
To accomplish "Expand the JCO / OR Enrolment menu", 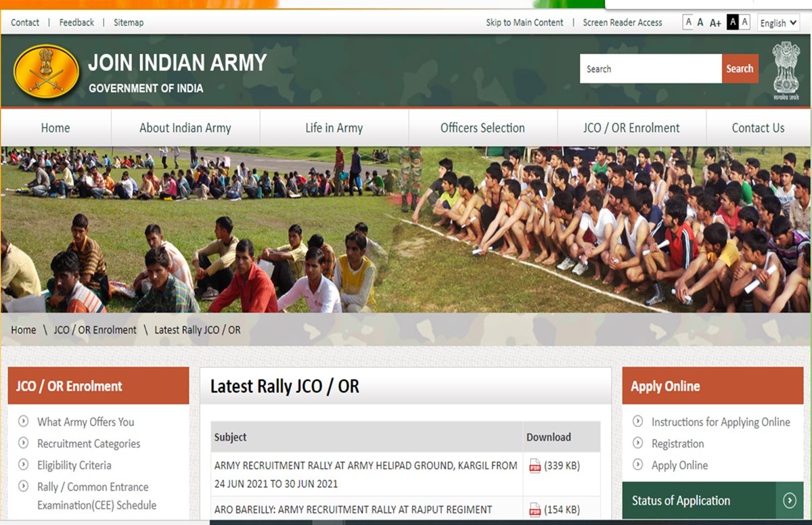I will [631, 128].
